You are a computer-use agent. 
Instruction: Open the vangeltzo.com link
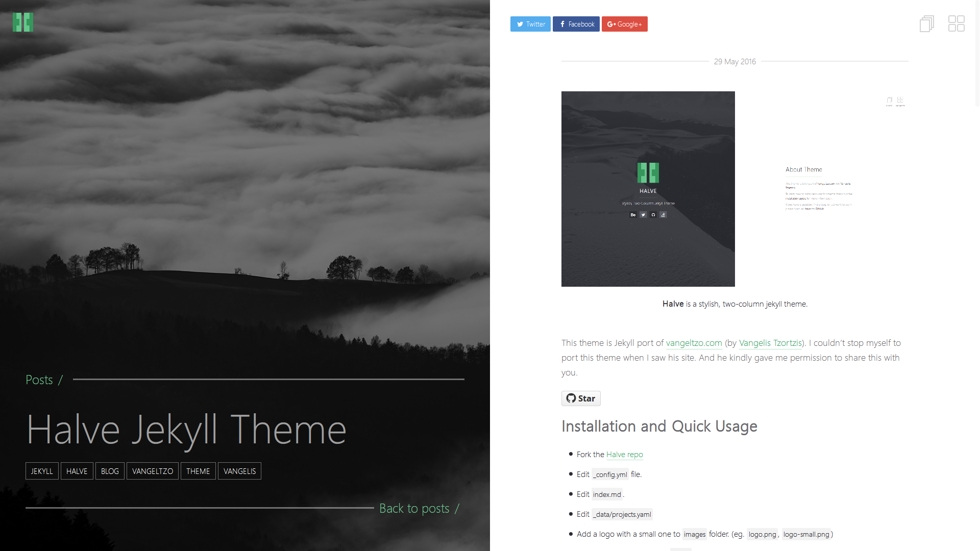pos(694,343)
